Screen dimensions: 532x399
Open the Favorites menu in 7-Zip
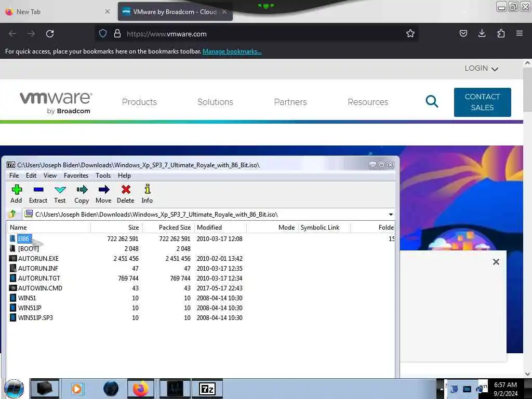pyautogui.click(x=76, y=176)
